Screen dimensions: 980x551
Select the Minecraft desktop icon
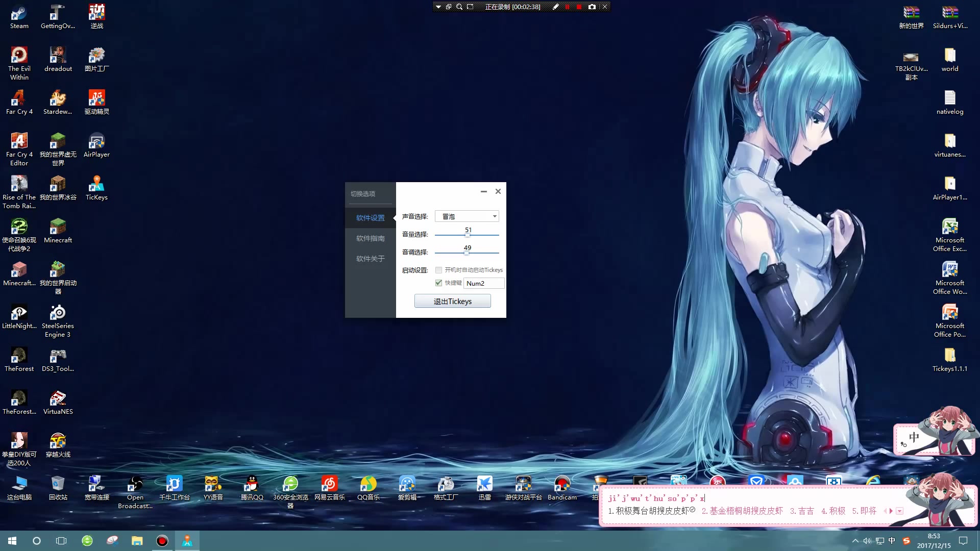coord(58,231)
